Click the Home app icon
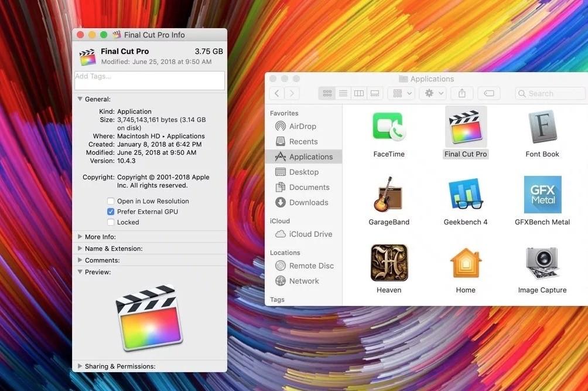Viewport: 588px width, 391px height. click(466, 263)
